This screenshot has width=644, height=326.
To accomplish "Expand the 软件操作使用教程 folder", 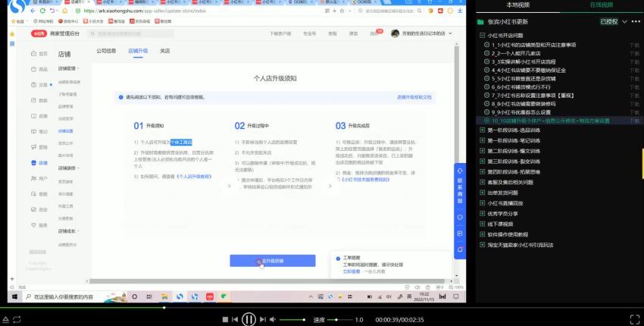I will pos(482,234).
